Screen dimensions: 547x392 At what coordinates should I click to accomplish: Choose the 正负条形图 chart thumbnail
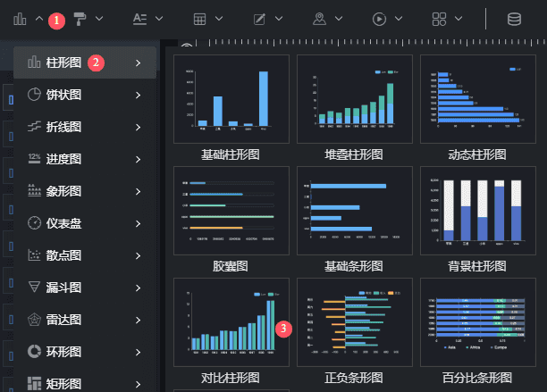pyautogui.click(x=355, y=322)
